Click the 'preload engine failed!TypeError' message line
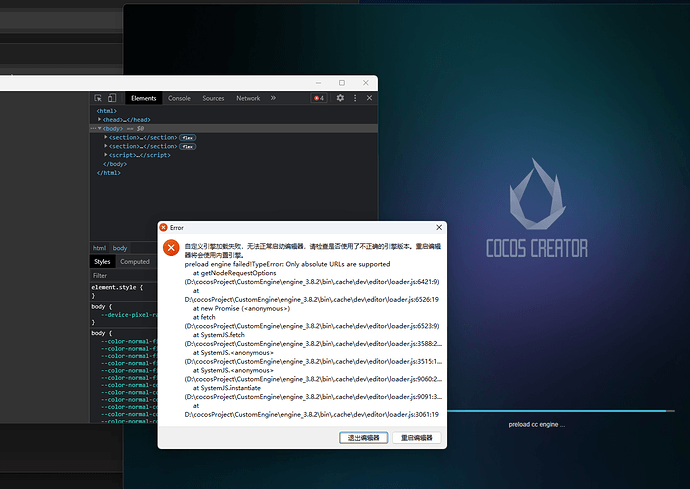This screenshot has height=489, width=690. click(x=287, y=264)
